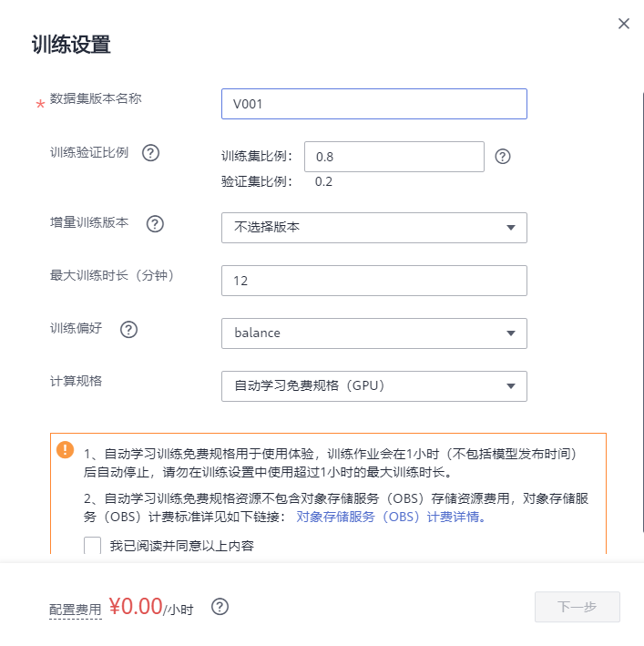The width and height of the screenshot is (644, 646).
Task: Click the 验证集比例 value 0.2
Action: (x=324, y=181)
